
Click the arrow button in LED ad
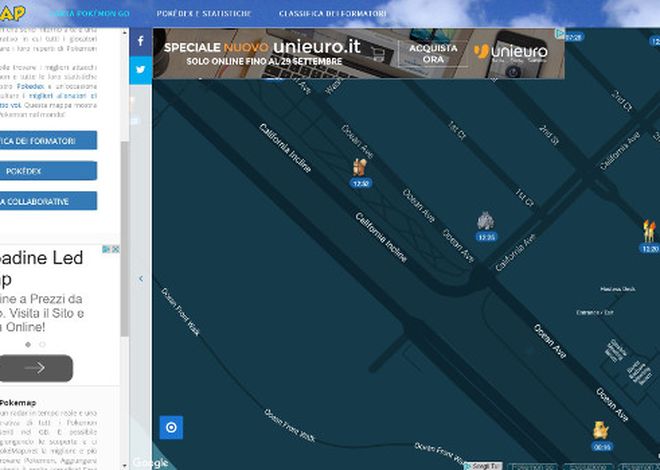pos(35,368)
